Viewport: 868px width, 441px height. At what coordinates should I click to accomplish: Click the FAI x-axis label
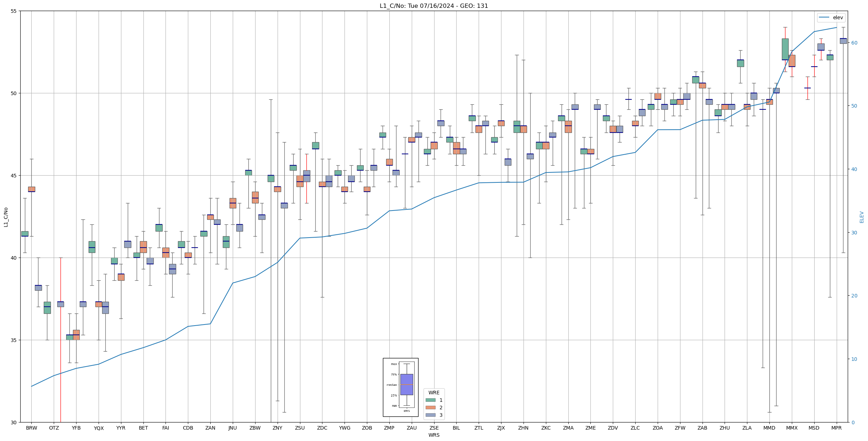click(165, 428)
